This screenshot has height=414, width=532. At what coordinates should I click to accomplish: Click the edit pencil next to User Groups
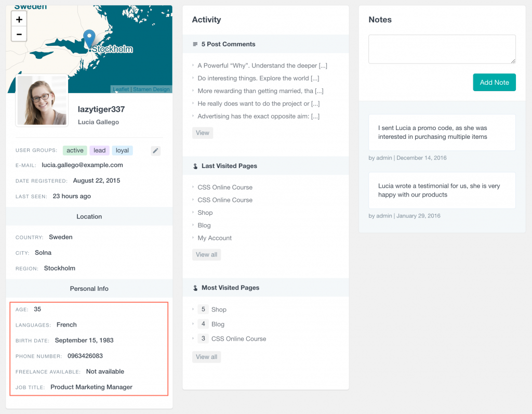coord(155,150)
